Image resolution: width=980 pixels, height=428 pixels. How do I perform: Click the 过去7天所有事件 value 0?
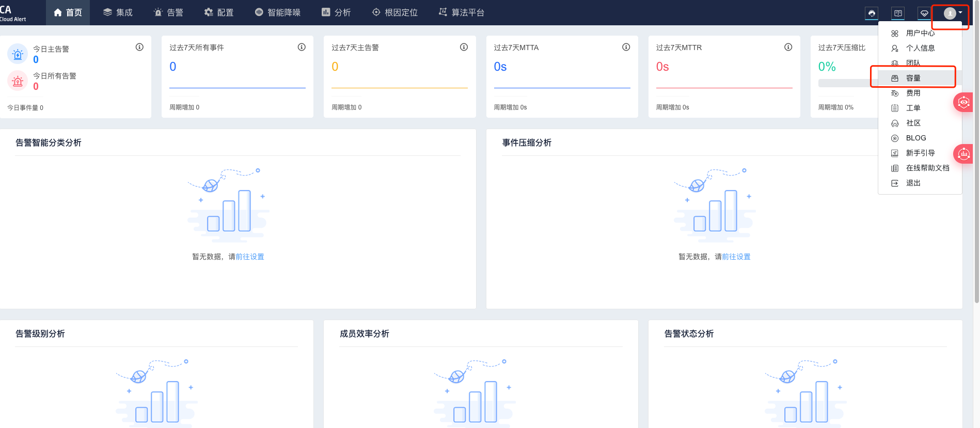click(x=173, y=67)
